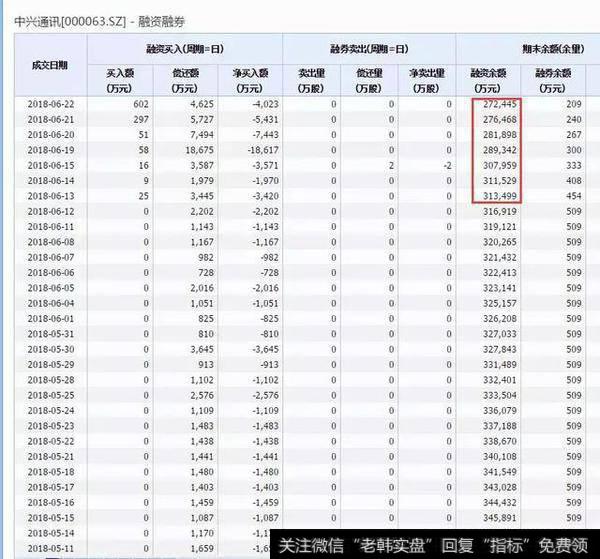Click the 313,499 financing balance cell
The height and width of the screenshot is (559, 600).
[500, 196]
